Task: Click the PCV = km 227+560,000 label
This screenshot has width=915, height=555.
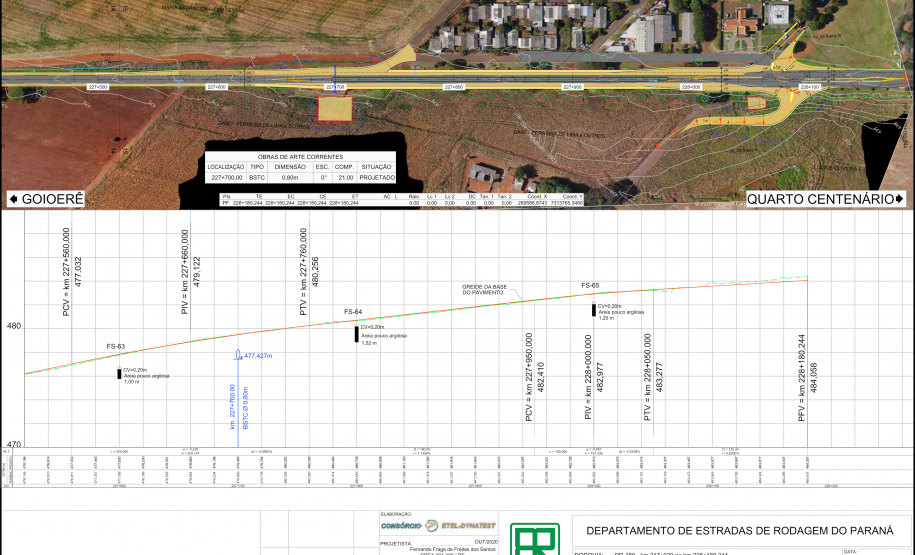Action: coord(66,272)
